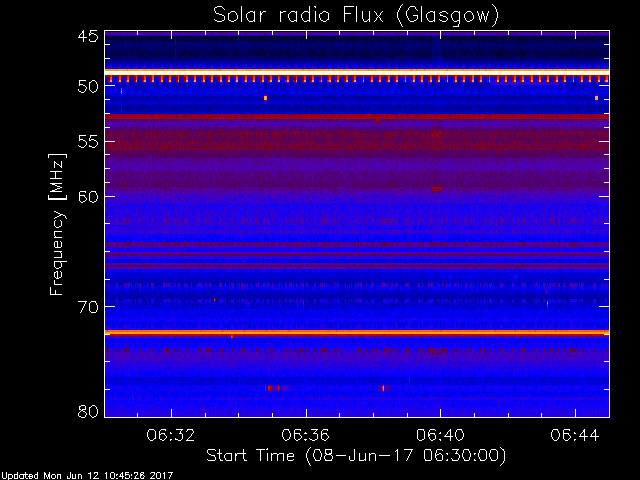Image resolution: width=640 pixels, height=480 pixels.
Task: Click the Start Time (08-Jun-17 06:30:00) axis label
Action: [x=356, y=456]
